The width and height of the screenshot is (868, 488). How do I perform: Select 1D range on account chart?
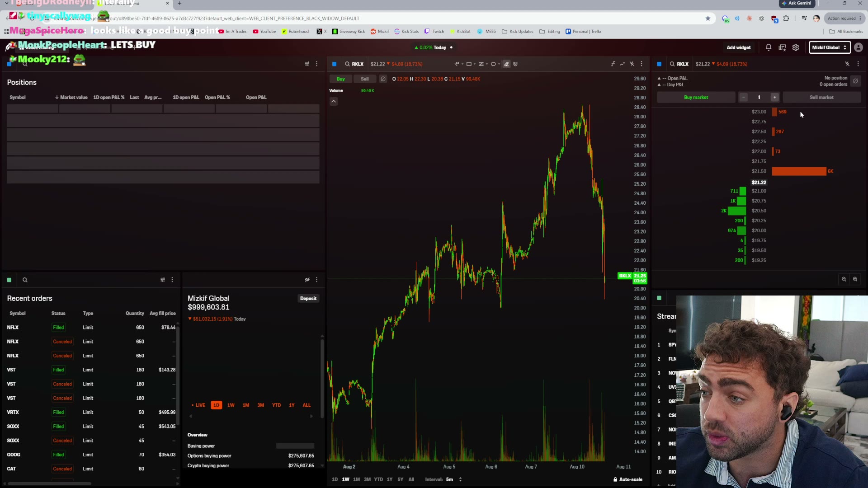(216, 405)
